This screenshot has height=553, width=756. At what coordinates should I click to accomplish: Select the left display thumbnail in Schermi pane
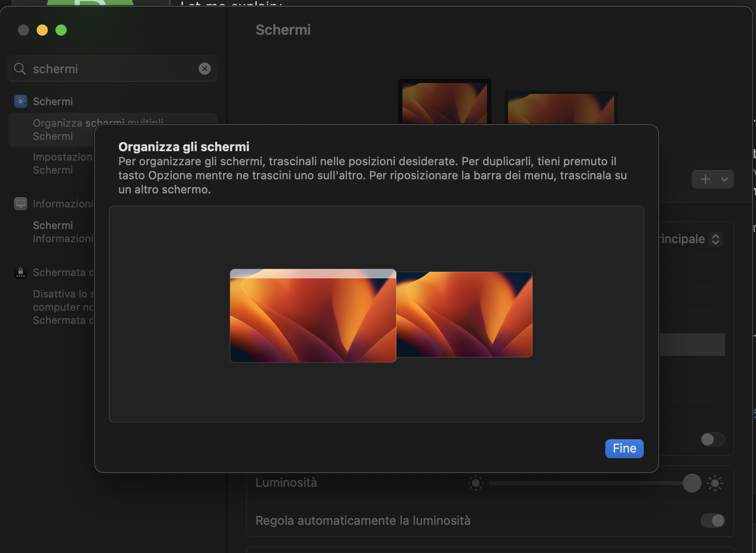point(444,102)
